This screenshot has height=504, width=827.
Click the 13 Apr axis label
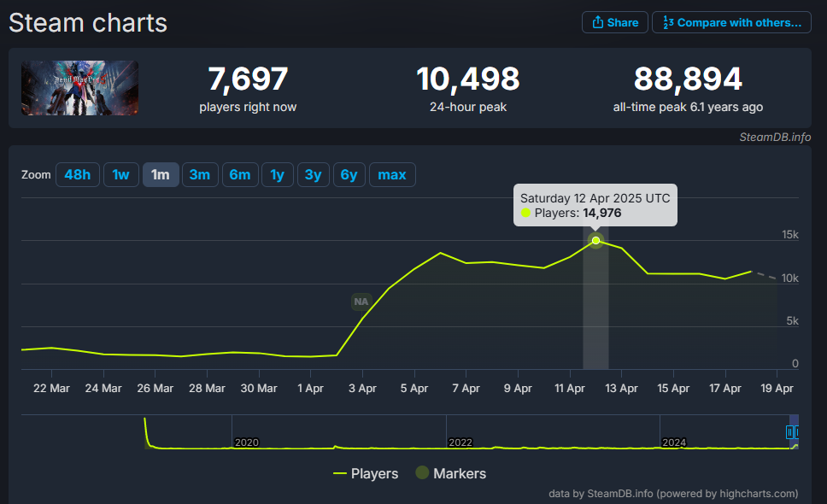(x=621, y=389)
